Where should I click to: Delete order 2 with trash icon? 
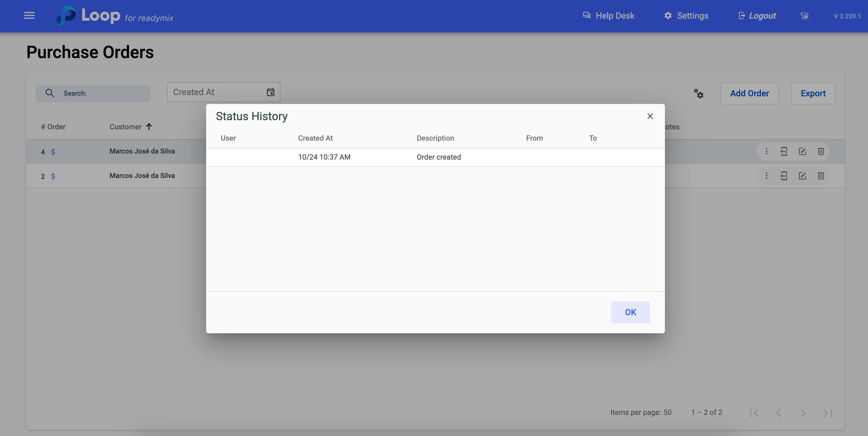[x=821, y=176]
